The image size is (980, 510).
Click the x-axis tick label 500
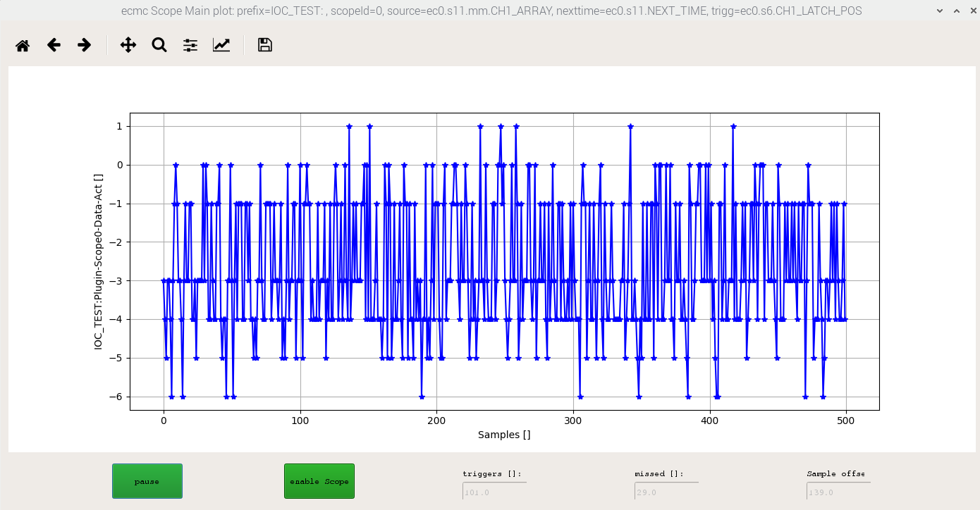[x=846, y=421]
